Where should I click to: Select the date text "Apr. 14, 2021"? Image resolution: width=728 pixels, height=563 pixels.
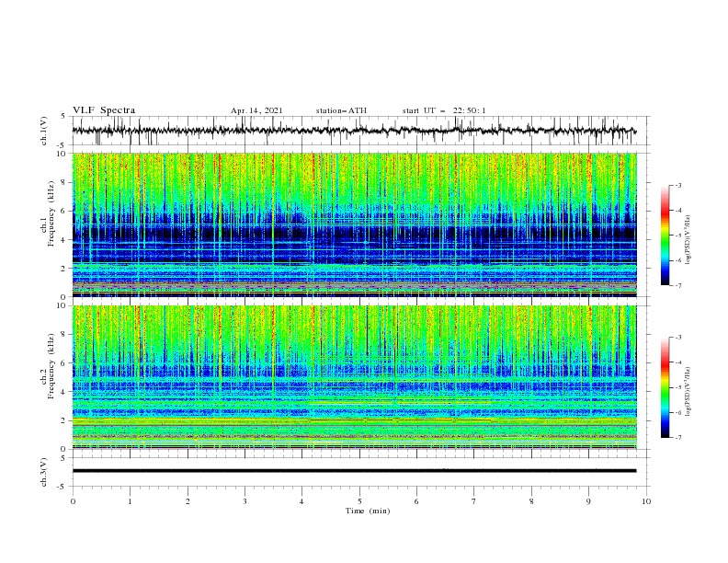pyautogui.click(x=256, y=110)
